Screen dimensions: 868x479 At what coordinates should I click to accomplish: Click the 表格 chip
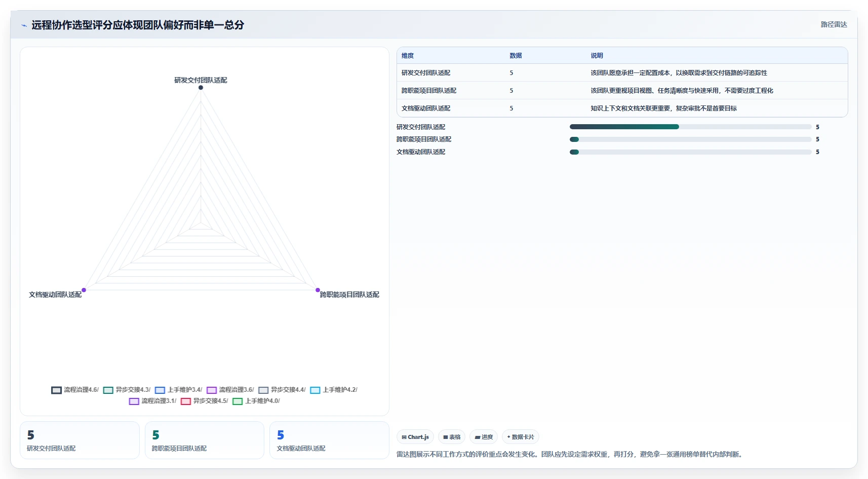click(x=452, y=437)
